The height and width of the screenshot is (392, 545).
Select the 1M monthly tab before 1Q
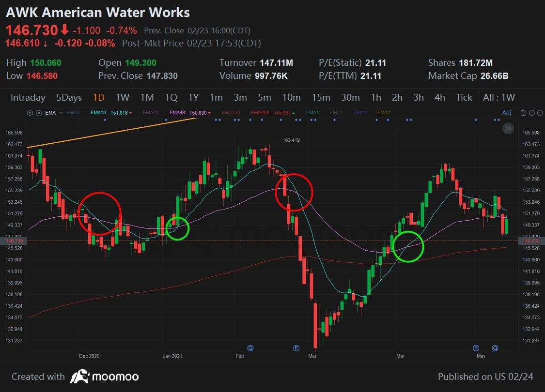pyautogui.click(x=147, y=98)
